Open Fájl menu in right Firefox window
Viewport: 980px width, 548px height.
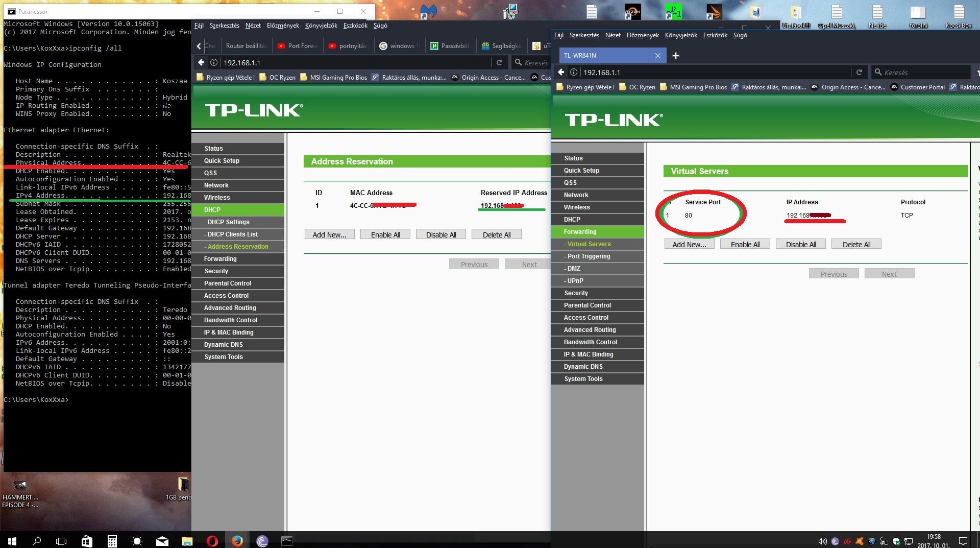click(x=559, y=35)
